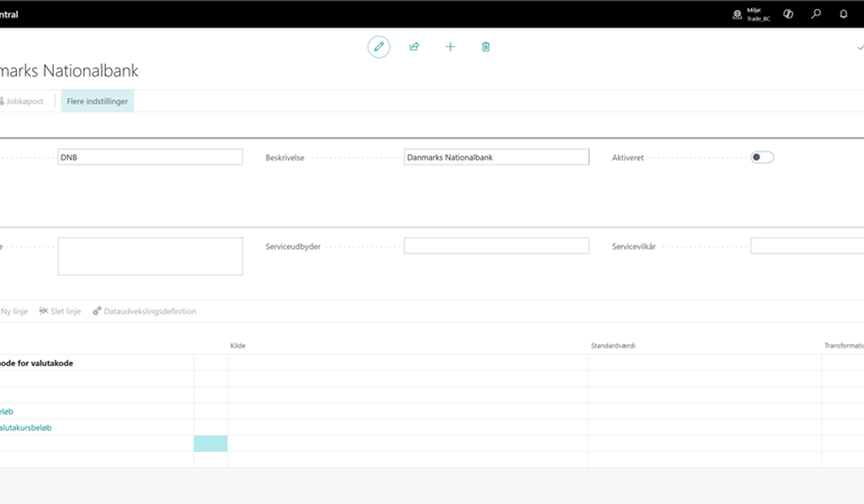Viewport: 864px width, 504px height.
Task: Open Flere indstillinger
Action: coord(97,102)
